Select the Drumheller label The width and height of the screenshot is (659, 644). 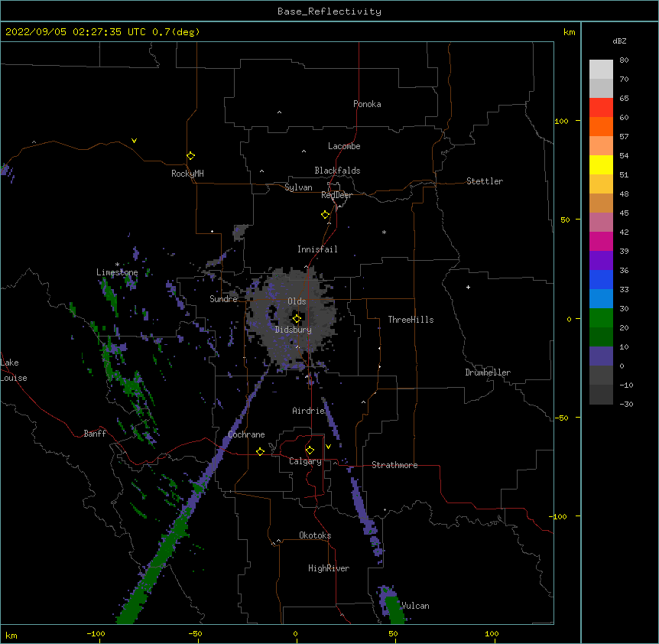click(488, 372)
